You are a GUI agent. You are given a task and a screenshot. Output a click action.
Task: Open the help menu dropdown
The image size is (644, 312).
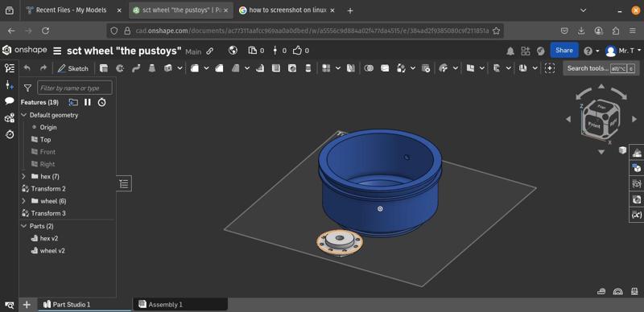click(592, 51)
